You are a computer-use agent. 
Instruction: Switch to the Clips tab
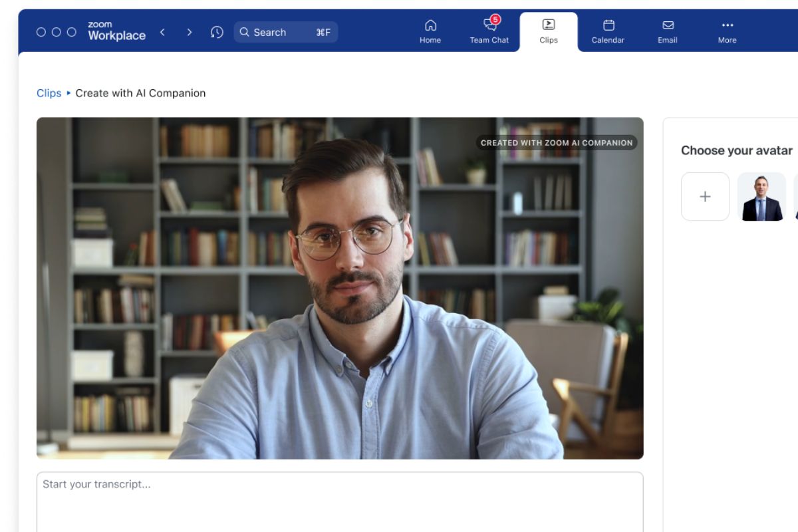click(549, 30)
